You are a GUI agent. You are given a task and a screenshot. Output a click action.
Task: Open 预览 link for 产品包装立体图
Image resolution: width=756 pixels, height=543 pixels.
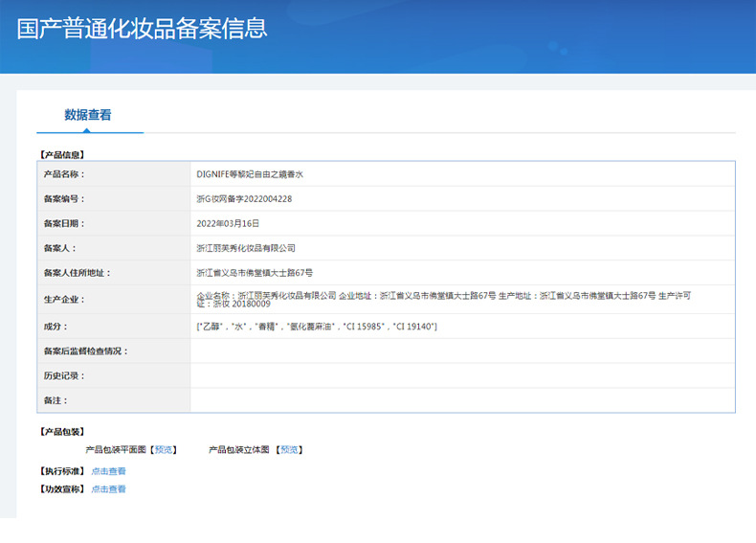289,450
